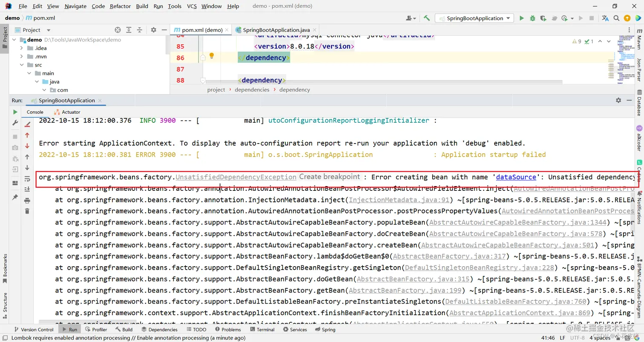This screenshot has width=644, height=342.
Task: Click the dependencies breadcrumb in editor
Action: [x=252, y=89]
